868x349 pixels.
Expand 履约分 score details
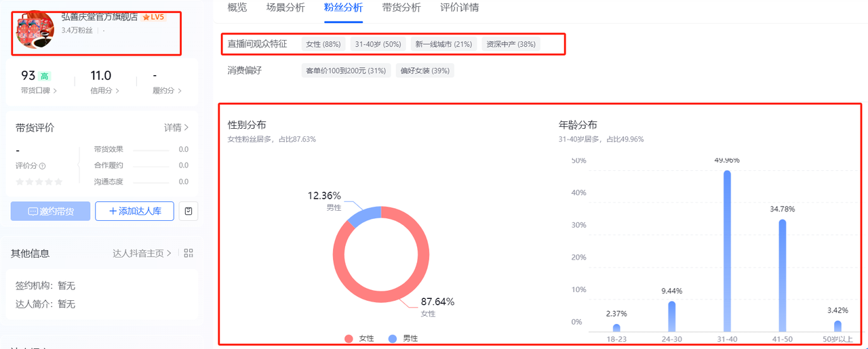[x=167, y=90]
